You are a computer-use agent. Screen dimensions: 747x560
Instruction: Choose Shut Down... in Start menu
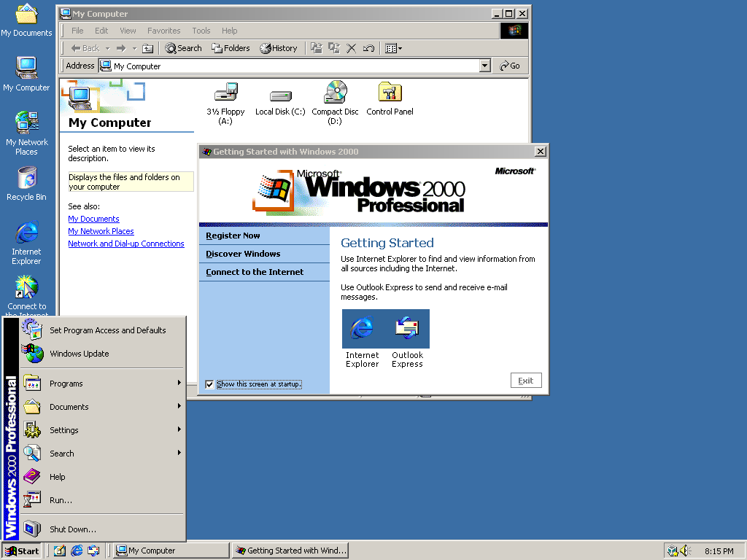pyautogui.click(x=102, y=529)
